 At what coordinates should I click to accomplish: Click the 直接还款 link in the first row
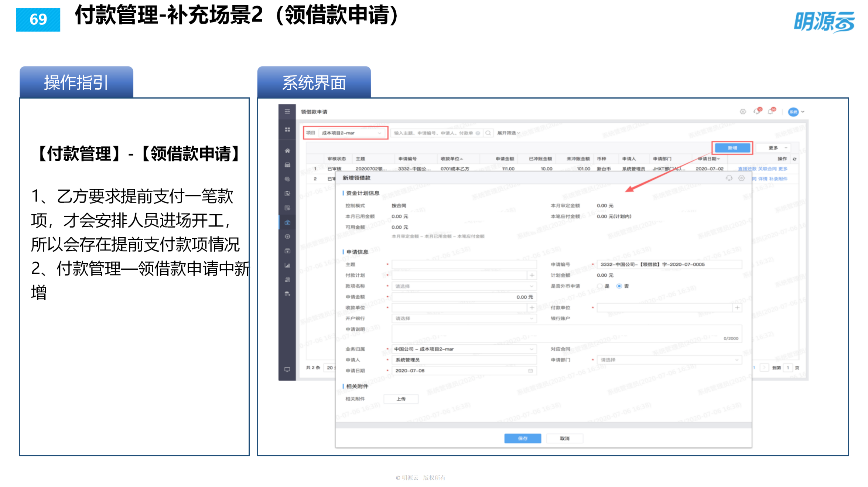[748, 169]
